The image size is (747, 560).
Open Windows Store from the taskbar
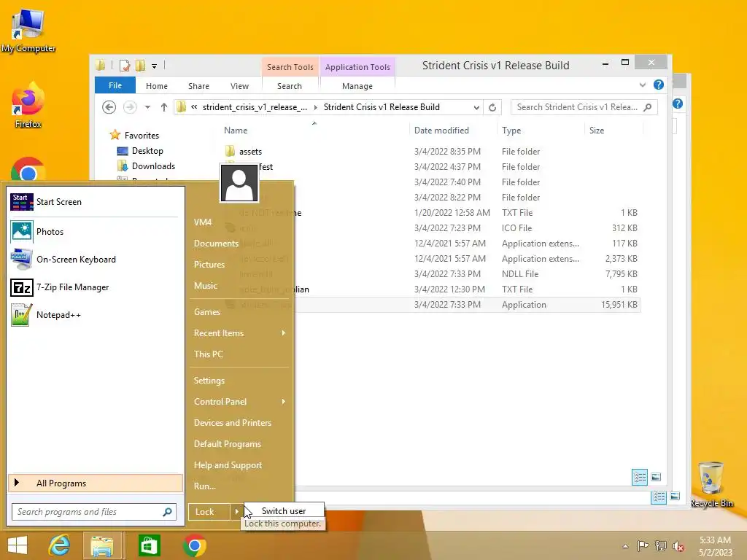tap(149, 545)
